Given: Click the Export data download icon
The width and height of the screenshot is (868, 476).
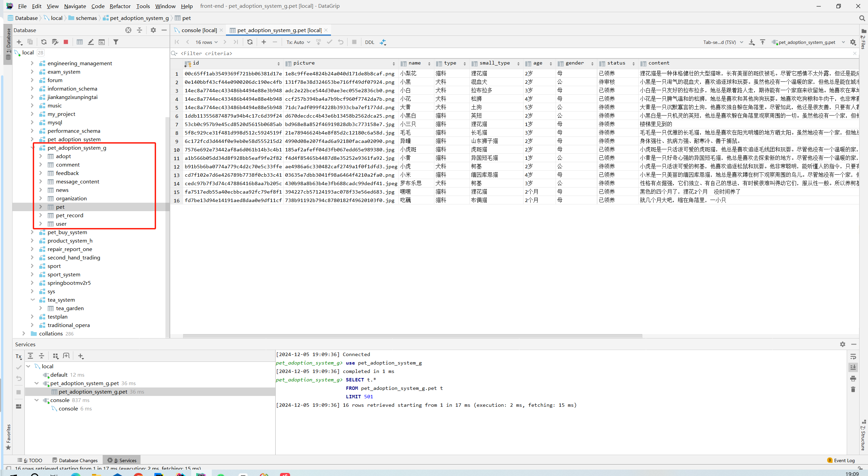Looking at the screenshot, I should (751, 42).
